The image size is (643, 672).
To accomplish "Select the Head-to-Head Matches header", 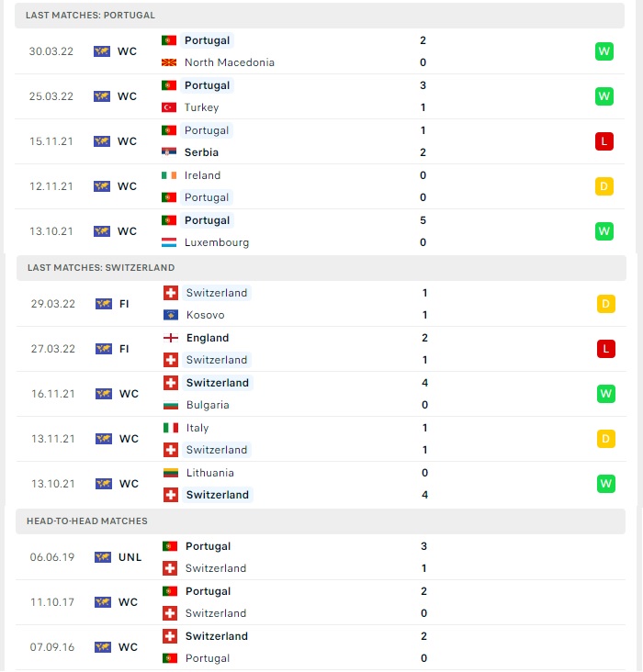I will tap(321, 521).
